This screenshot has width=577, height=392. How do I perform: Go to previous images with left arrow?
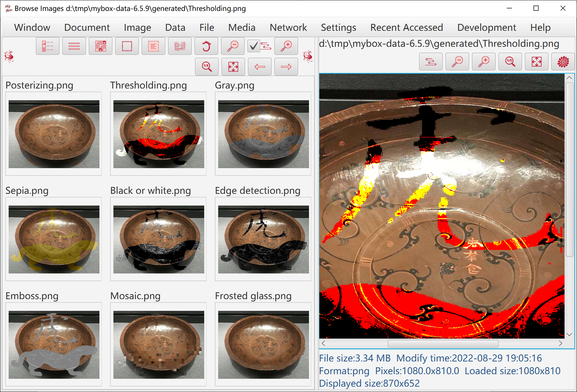click(260, 67)
